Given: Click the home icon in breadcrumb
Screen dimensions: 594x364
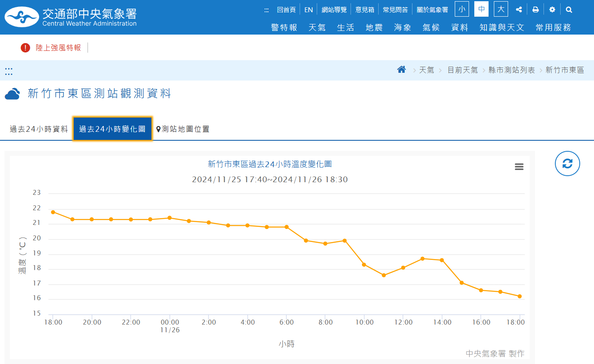Looking at the screenshot, I should click(x=401, y=70).
